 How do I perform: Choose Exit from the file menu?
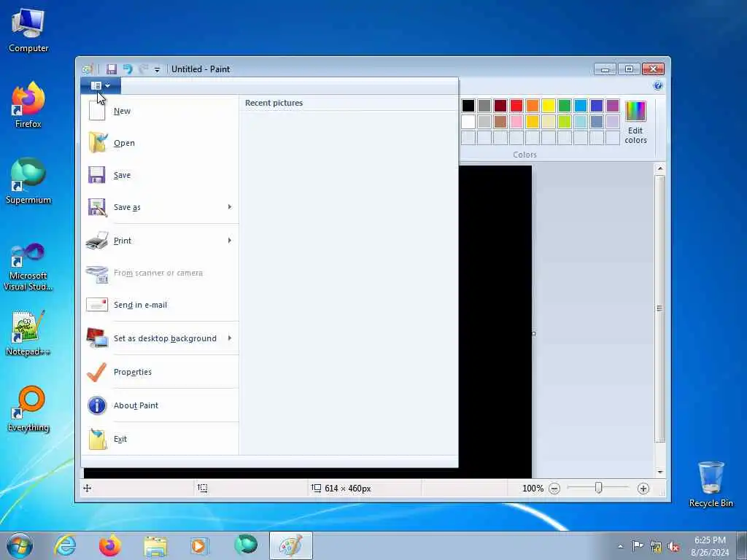[160, 438]
